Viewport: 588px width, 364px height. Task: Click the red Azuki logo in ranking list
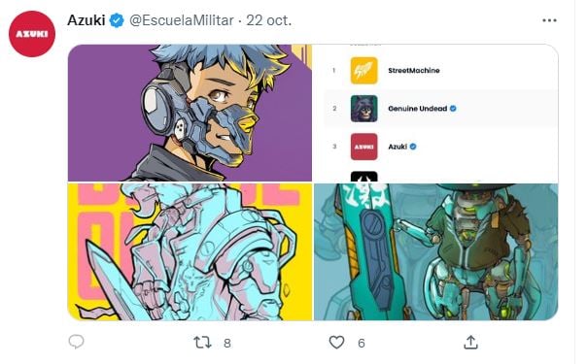click(363, 147)
